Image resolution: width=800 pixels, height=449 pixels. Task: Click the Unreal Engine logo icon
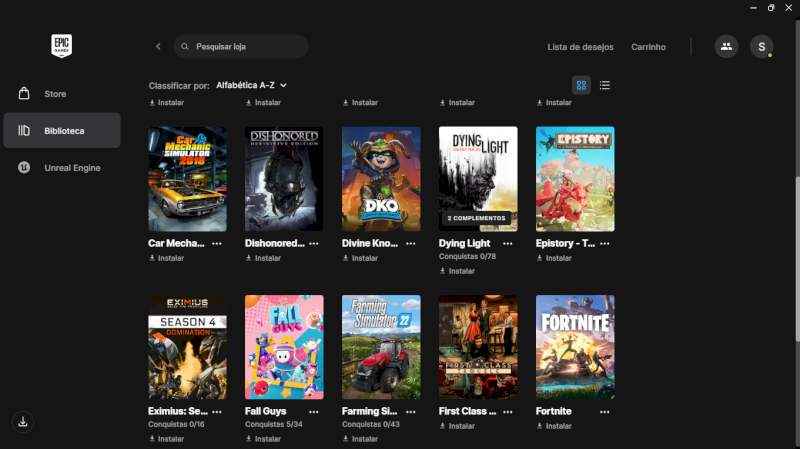pyautogui.click(x=24, y=167)
